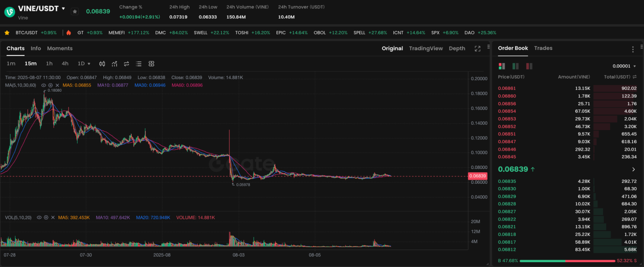644x267 pixels.
Task: Open VOL indicator settings
Action: [x=46, y=218]
